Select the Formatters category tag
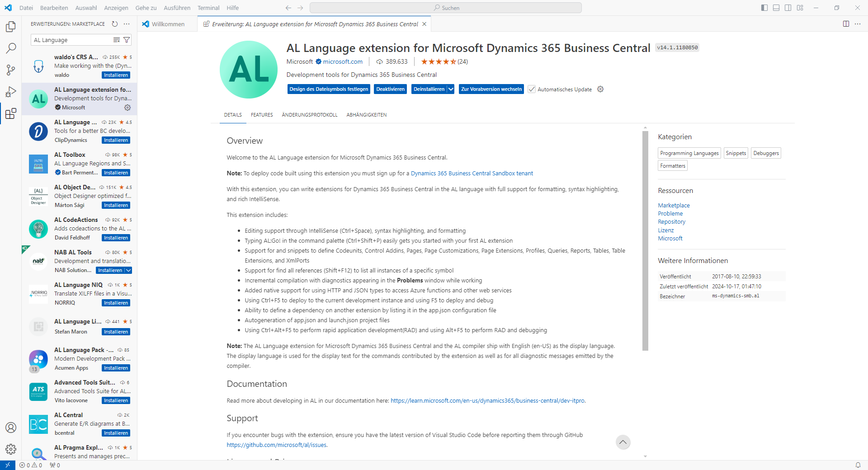 [673, 166]
